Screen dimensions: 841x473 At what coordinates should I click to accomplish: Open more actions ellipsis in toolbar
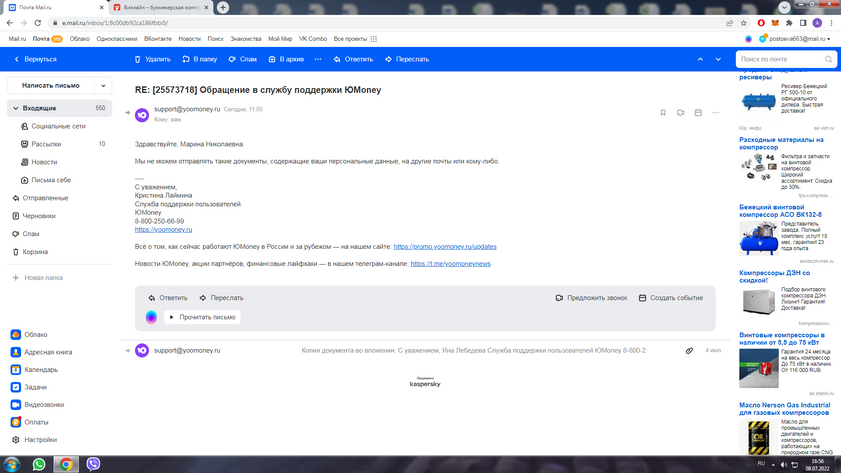tap(318, 60)
